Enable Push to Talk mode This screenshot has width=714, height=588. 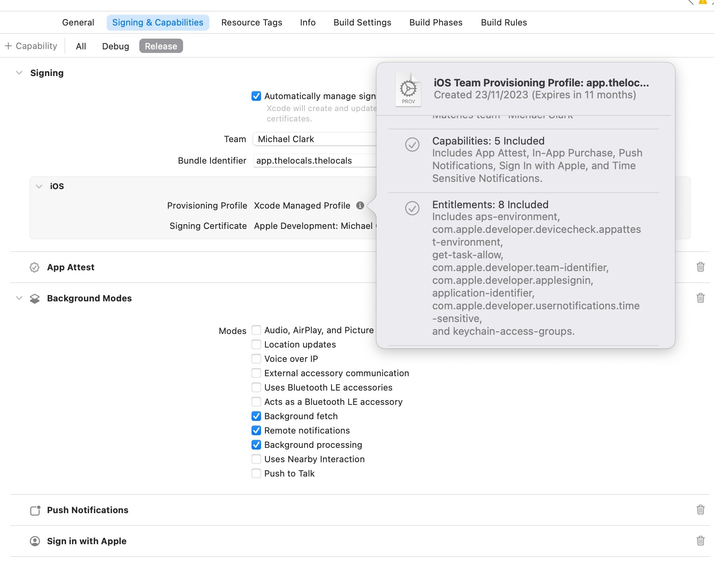256,473
